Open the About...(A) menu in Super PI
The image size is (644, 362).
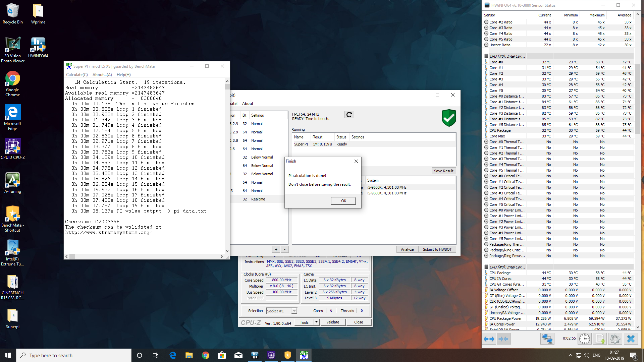pos(102,75)
